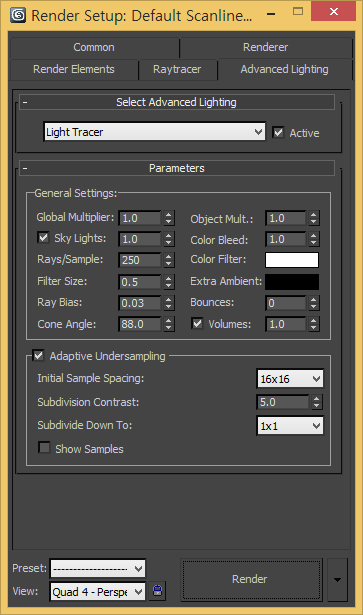363x615 pixels.
Task: Disable the Sky Lights checkbox
Action: 43,238
